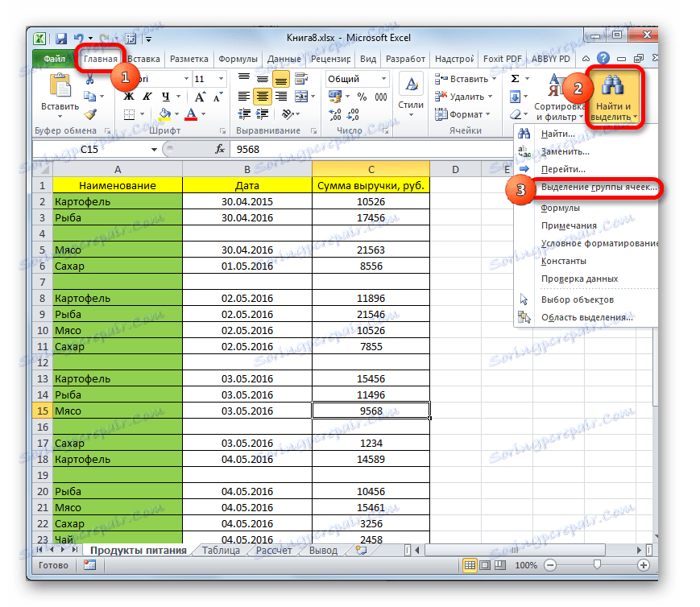
Task: Choose Константы menu item
Action: [x=563, y=261]
